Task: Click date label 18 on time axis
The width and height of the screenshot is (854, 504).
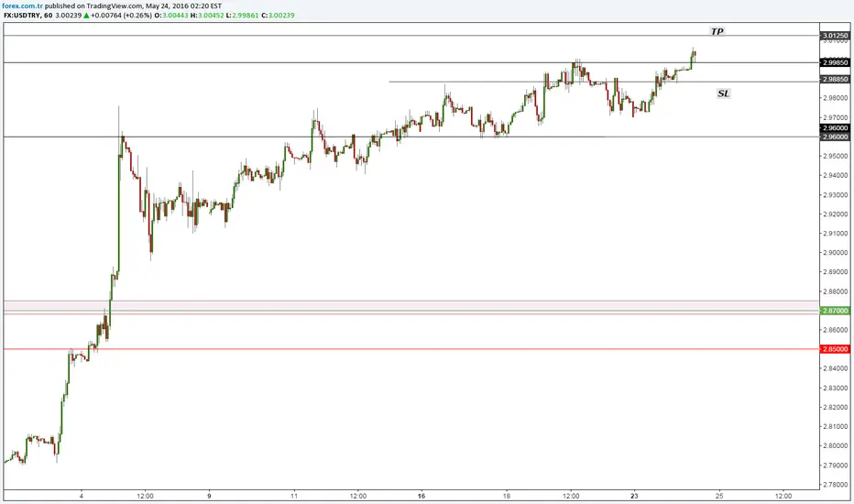Action: (507, 496)
